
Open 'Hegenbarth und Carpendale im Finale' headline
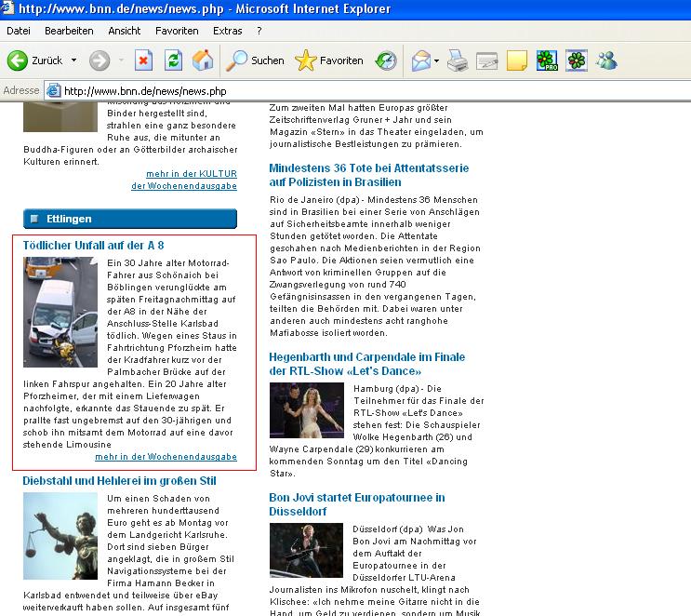tap(367, 364)
